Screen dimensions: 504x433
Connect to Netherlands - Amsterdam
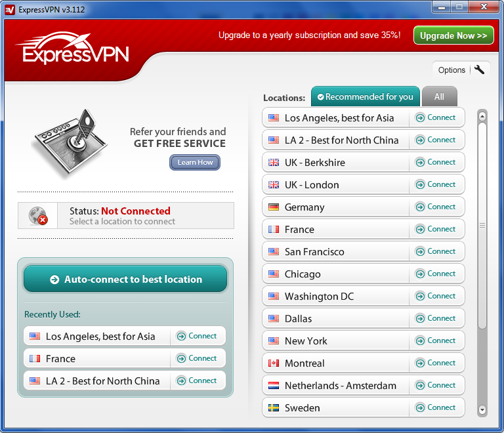click(x=436, y=385)
